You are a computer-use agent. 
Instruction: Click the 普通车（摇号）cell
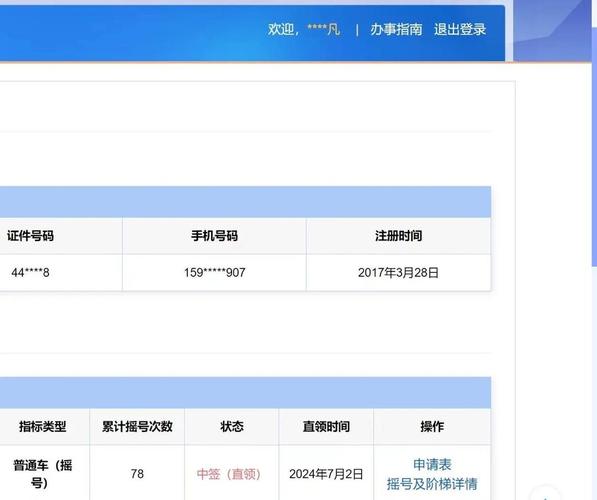click(x=43, y=474)
